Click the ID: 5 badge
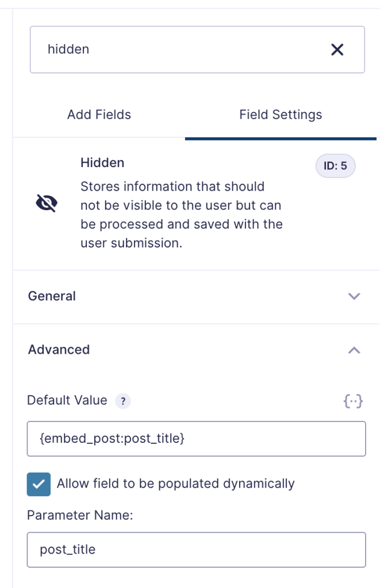 [x=335, y=167]
